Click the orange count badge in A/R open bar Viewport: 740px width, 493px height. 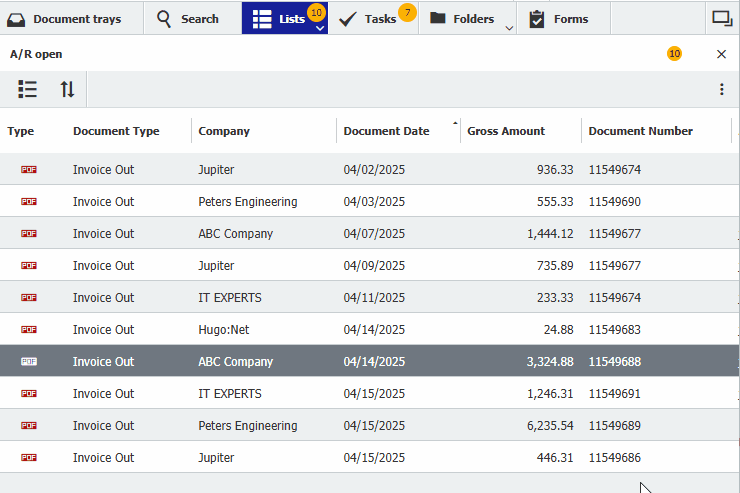click(674, 54)
